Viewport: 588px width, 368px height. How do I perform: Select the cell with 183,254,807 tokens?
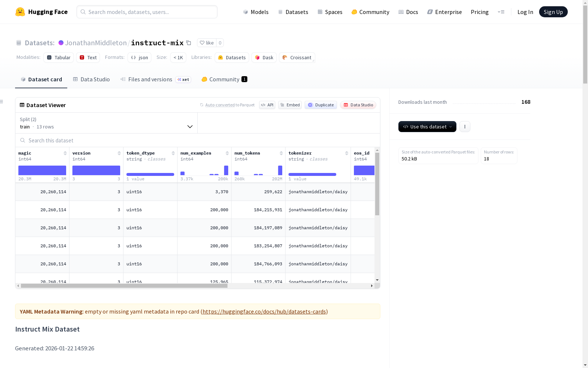pyautogui.click(x=258, y=246)
